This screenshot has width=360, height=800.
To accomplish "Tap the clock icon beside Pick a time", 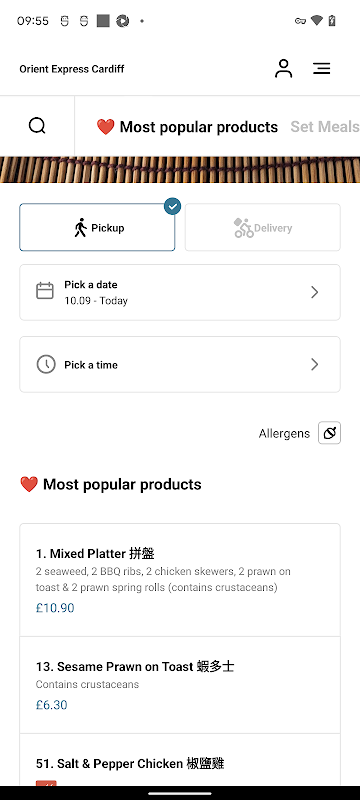I will click(x=45, y=364).
